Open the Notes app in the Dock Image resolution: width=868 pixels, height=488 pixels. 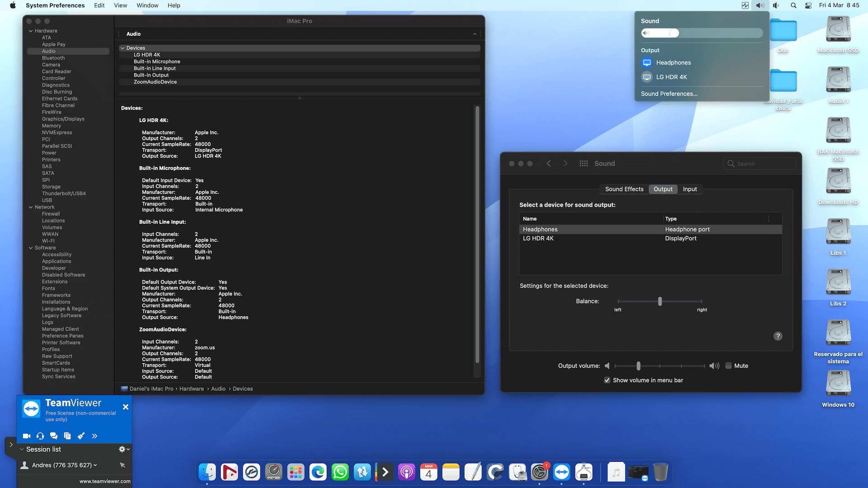pyautogui.click(x=451, y=473)
